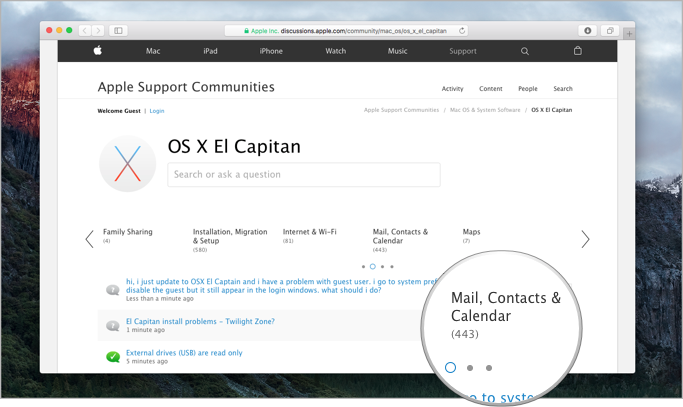The image size is (683, 407).
Task: Click the Safari window close button
Action: (49, 30)
